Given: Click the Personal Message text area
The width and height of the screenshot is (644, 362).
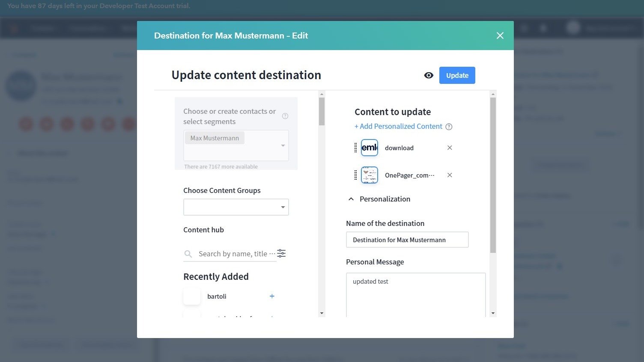Looking at the screenshot, I should click(x=415, y=294).
